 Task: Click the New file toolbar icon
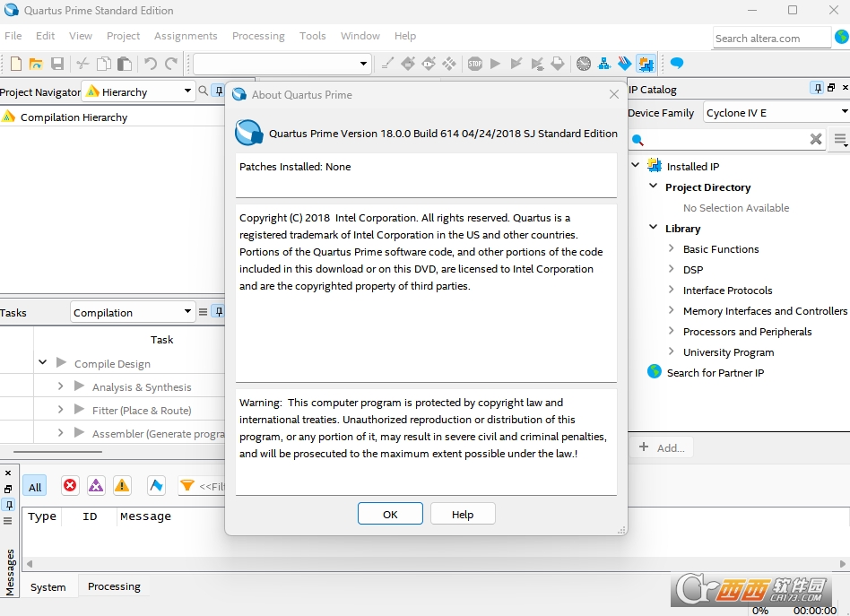16,64
